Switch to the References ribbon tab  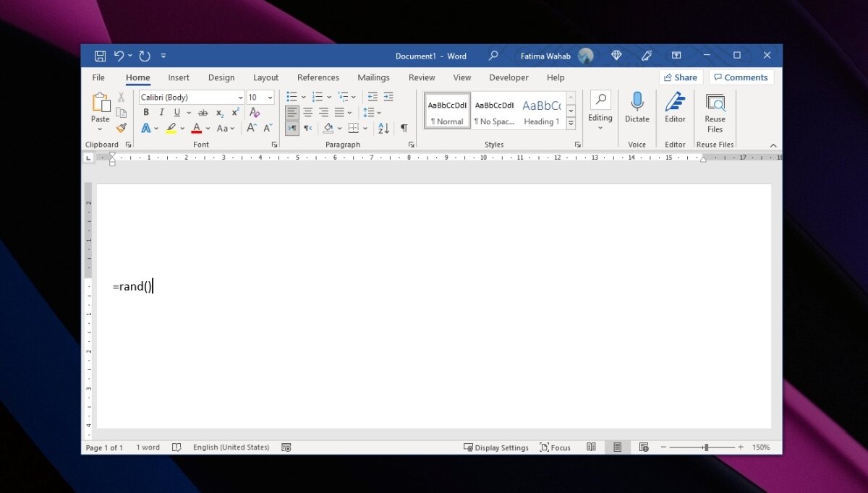tap(318, 77)
